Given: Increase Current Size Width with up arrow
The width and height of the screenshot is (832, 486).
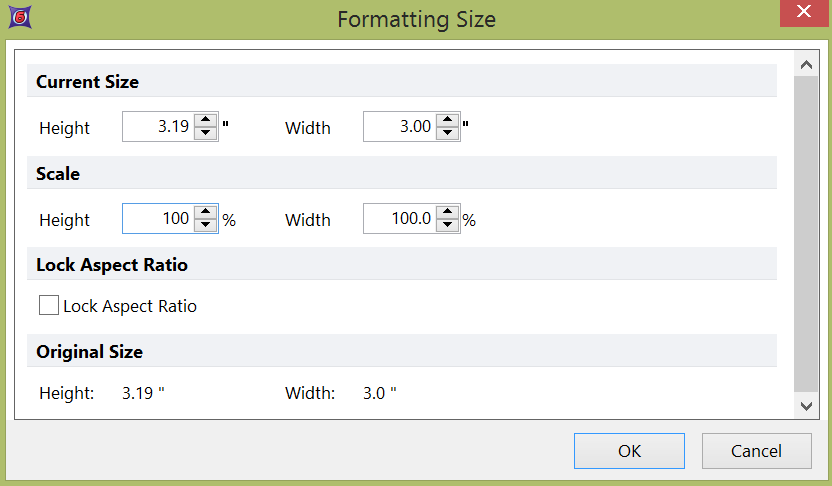Looking at the screenshot, I should pos(447,121).
